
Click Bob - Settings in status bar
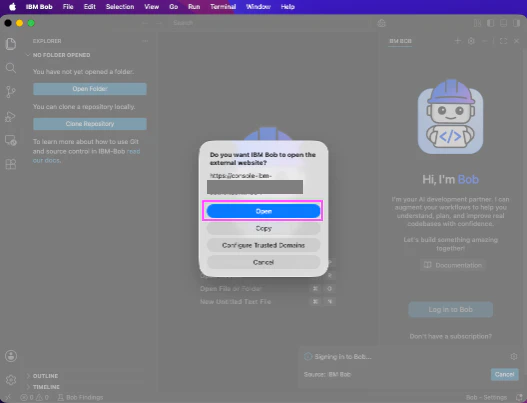point(486,398)
